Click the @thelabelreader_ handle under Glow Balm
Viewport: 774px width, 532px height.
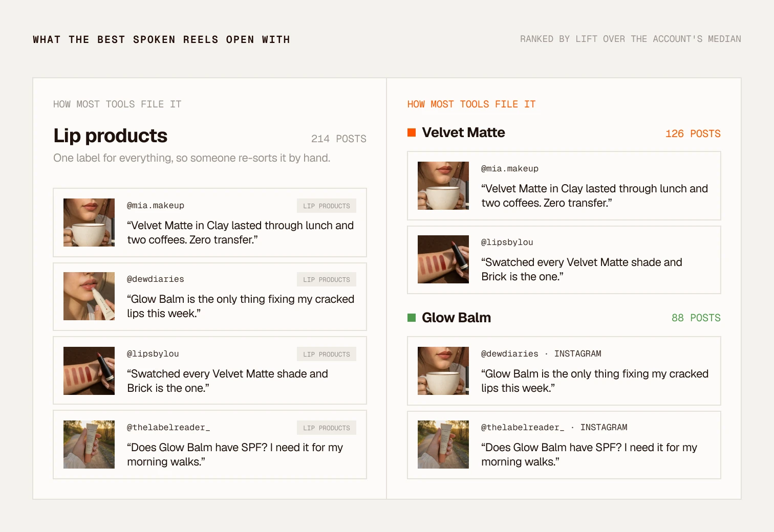point(523,428)
